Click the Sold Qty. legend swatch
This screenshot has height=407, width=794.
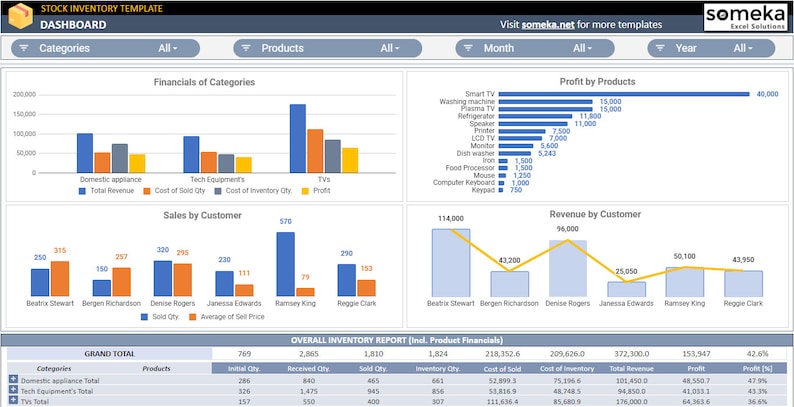[144, 317]
